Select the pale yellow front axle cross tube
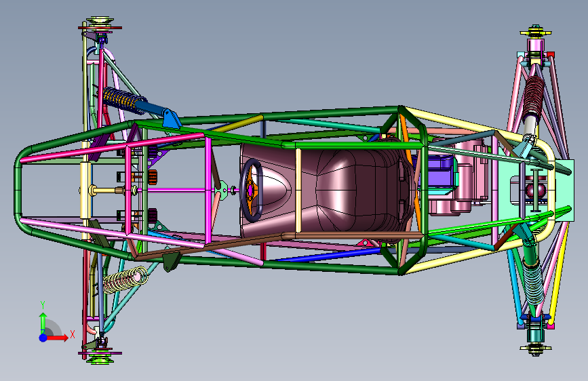 86,190
